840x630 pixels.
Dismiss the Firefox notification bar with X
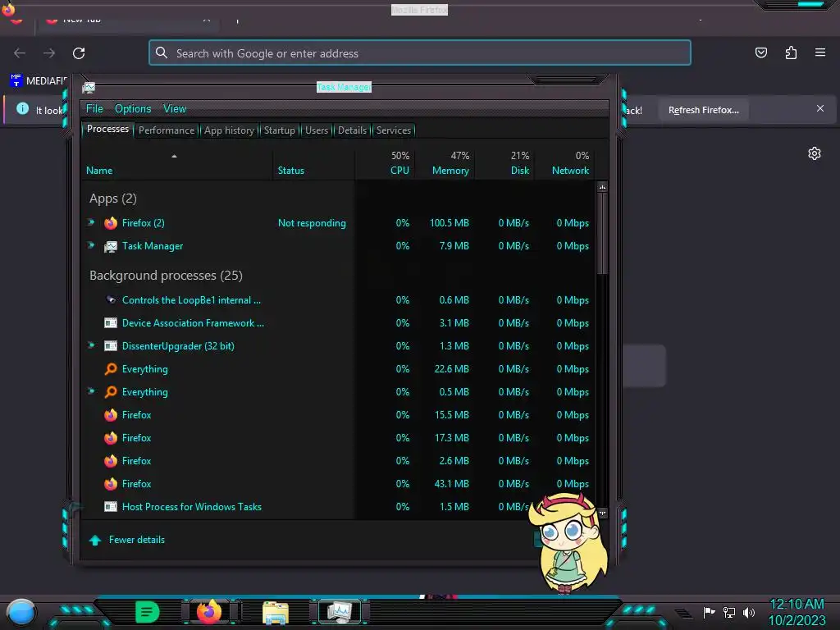820,109
